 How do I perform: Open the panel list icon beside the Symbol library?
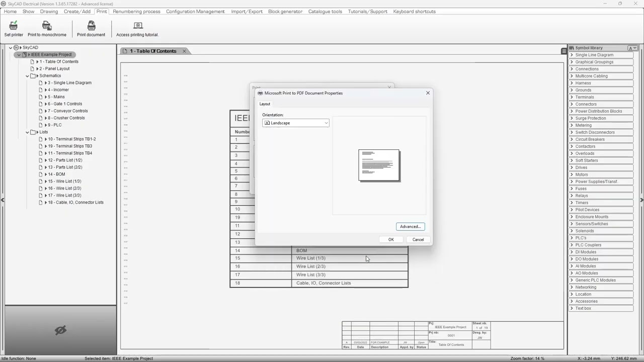[x=563, y=51]
